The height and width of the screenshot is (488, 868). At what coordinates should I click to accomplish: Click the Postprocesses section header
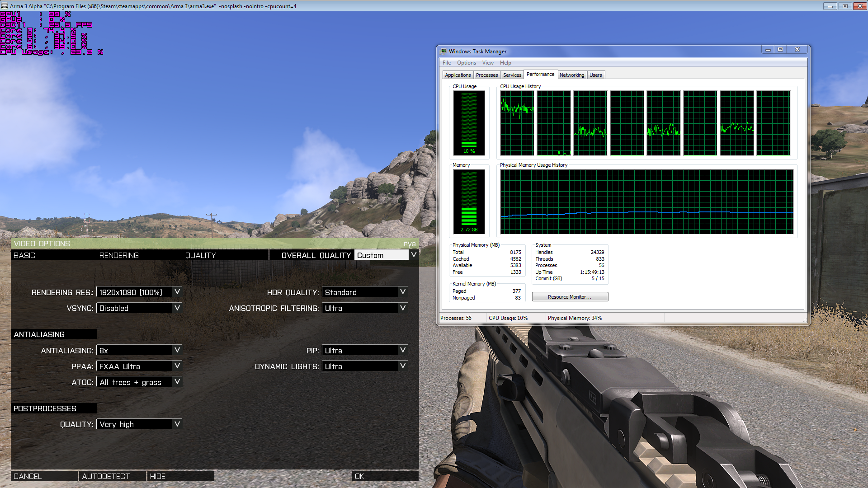click(x=54, y=408)
